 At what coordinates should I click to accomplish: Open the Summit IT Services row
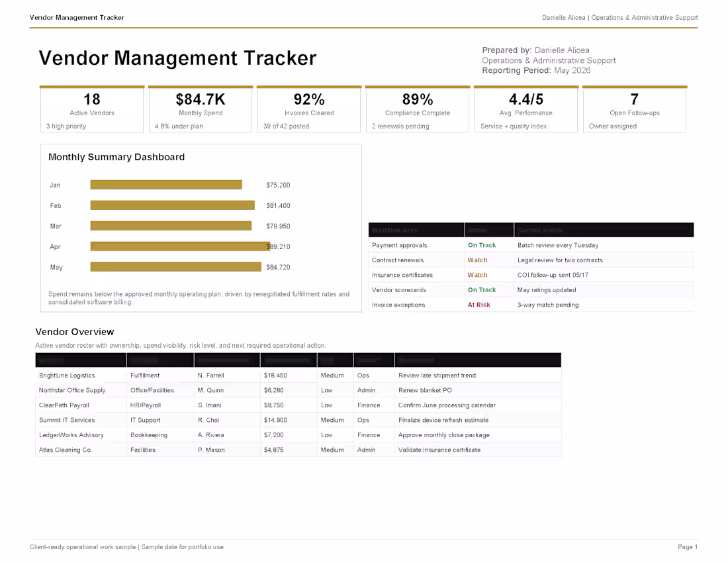coord(298,420)
